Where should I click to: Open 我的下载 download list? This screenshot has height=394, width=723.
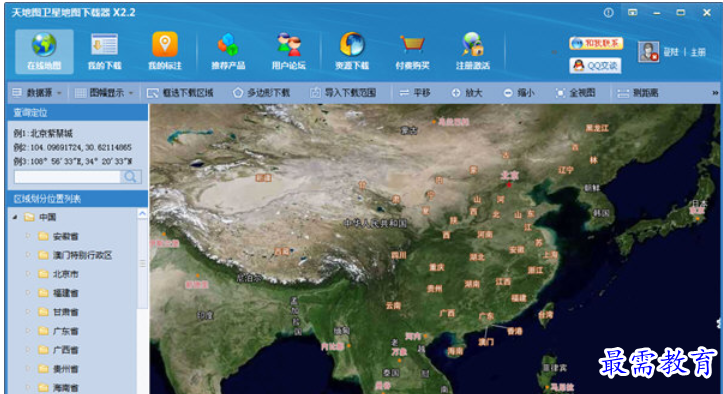click(x=105, y=51)
